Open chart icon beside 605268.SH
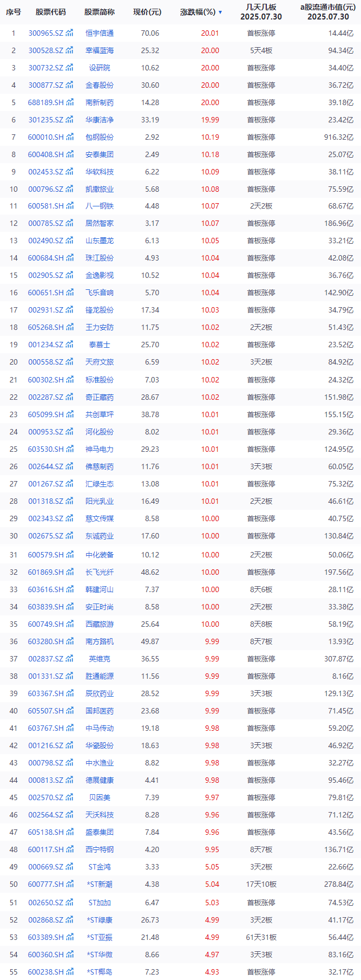The image size is (361, 980). (x=69, y=327)
